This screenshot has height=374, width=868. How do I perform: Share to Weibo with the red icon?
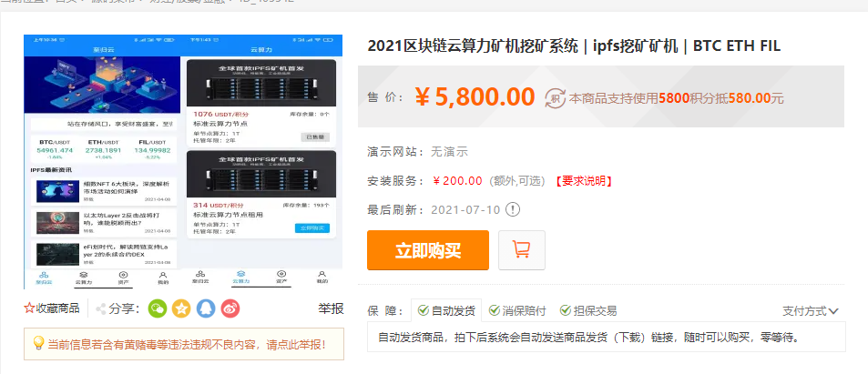(x=230, y=308)
